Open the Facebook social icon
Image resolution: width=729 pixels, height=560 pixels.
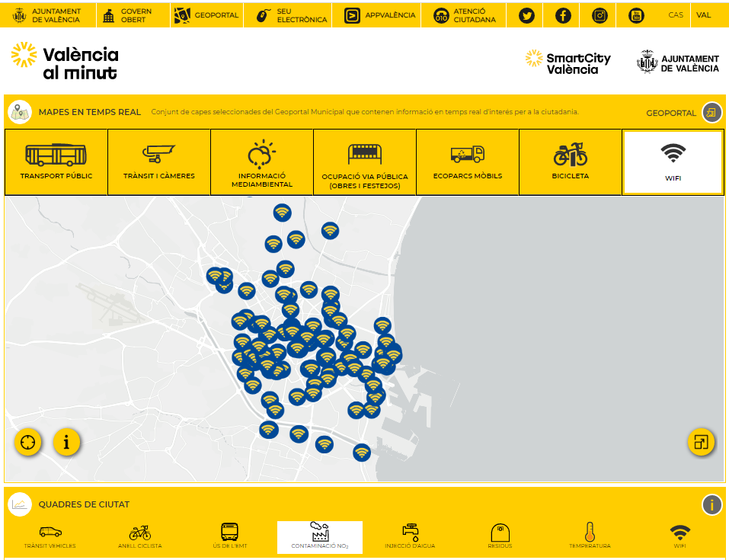tap(563, 15)
